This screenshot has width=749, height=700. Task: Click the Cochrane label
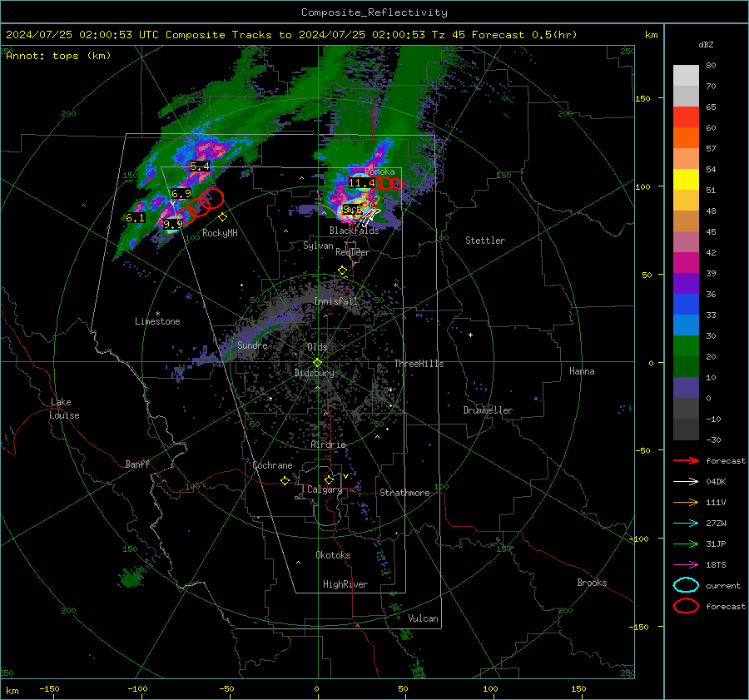[272, 465]
